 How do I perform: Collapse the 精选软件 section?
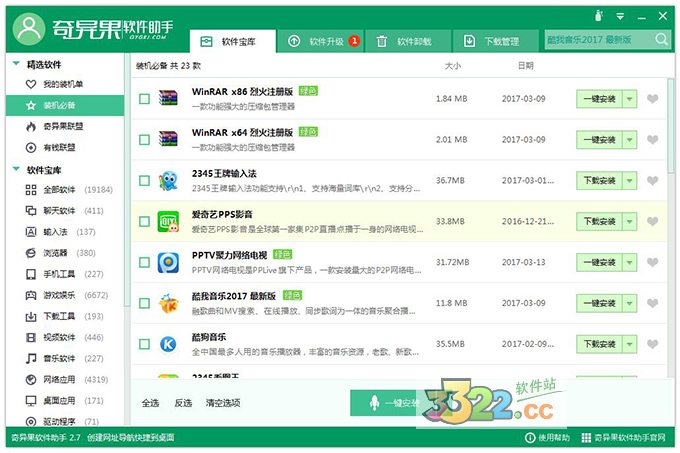point(16,64)
